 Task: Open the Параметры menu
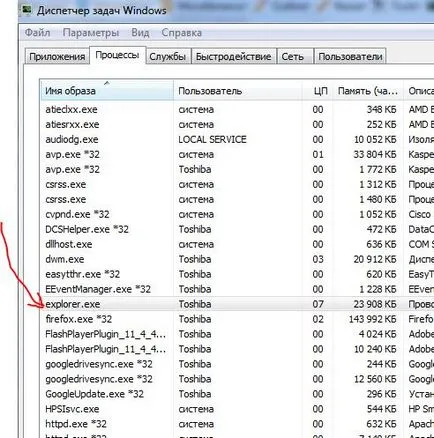point(91,33)
